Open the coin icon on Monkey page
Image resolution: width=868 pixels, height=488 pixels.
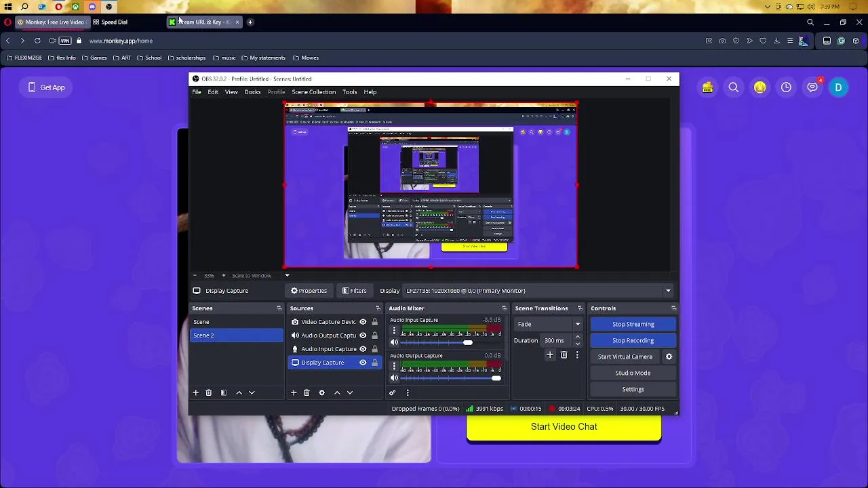pyautogui.click(x=760, y=87)
